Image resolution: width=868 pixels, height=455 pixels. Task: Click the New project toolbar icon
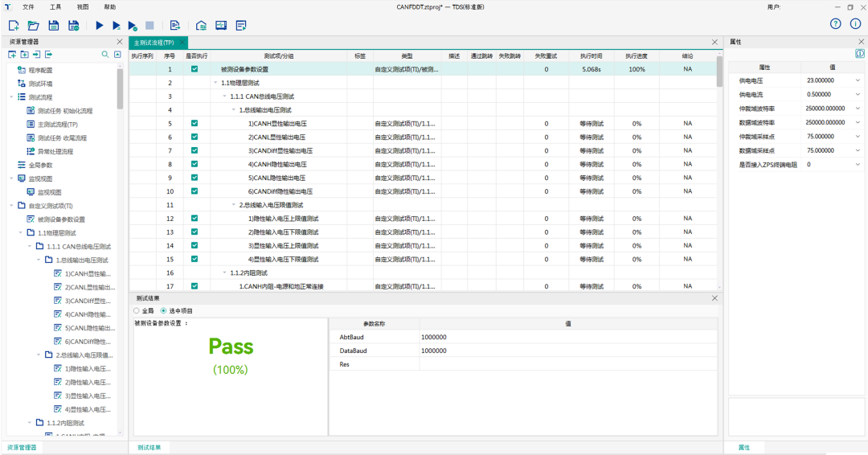[14, 26]
